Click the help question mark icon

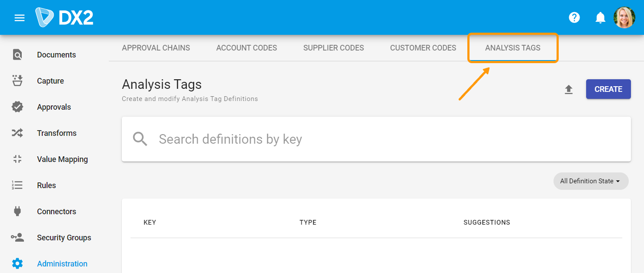pos(574,17)
